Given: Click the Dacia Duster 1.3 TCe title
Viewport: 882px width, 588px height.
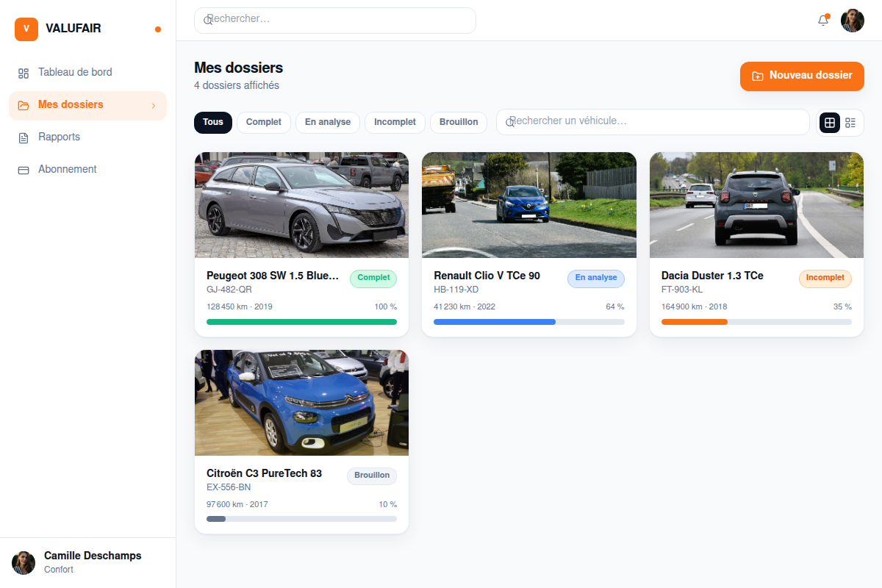Looking at the screenshot, I should tap(712, 276).
